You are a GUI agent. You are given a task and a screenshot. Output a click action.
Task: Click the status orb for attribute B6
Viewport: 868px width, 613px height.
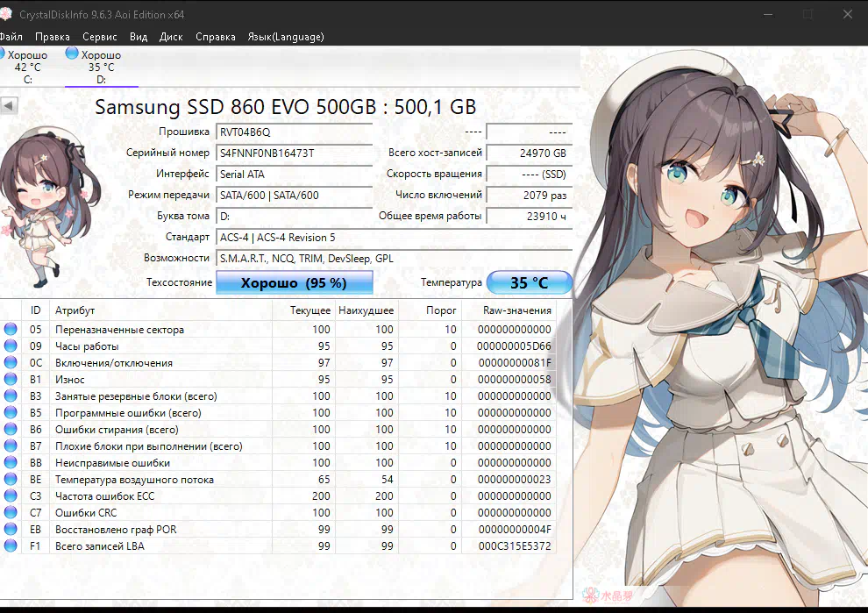pos(11,429)
